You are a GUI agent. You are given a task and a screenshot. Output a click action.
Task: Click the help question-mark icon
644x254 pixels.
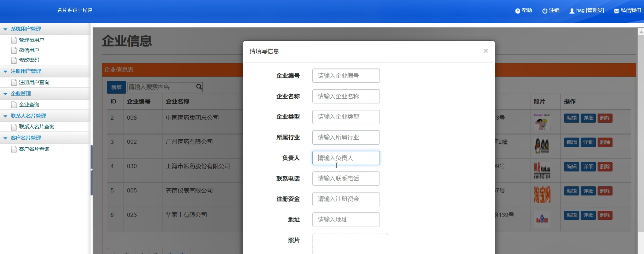(517, 11)
